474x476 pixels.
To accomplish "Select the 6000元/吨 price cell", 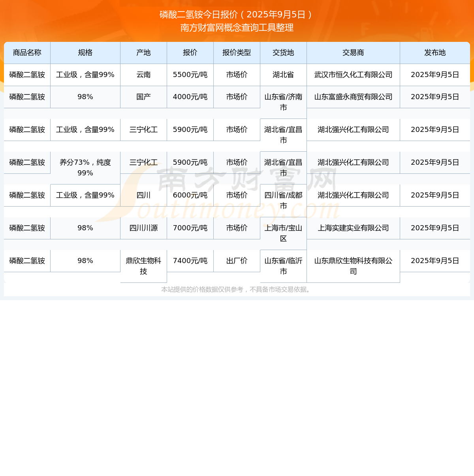I will [190, 195].
